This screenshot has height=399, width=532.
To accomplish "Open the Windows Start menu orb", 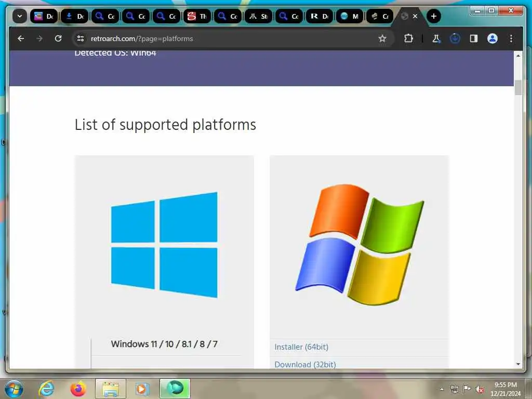I will click(14, 389).
